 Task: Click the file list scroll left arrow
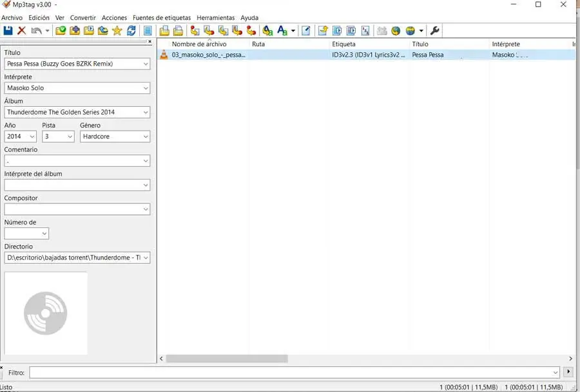point(161,359)
